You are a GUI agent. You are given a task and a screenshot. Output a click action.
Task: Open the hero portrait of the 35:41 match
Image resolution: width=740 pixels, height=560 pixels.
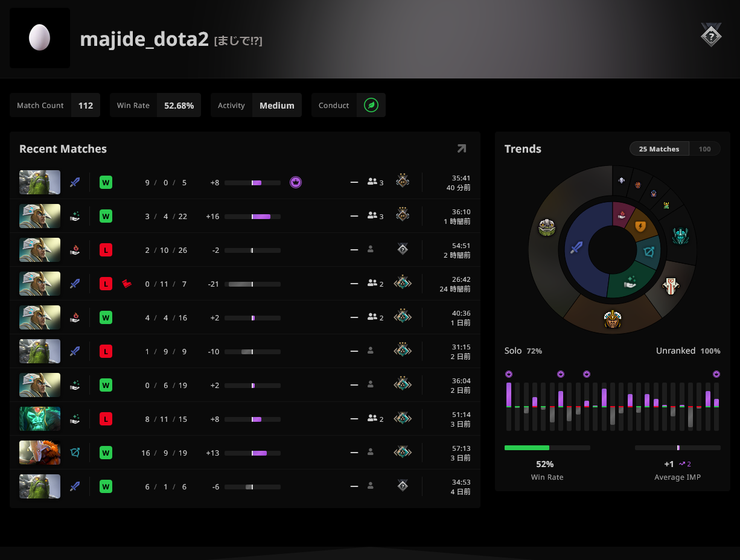[40, 182]
